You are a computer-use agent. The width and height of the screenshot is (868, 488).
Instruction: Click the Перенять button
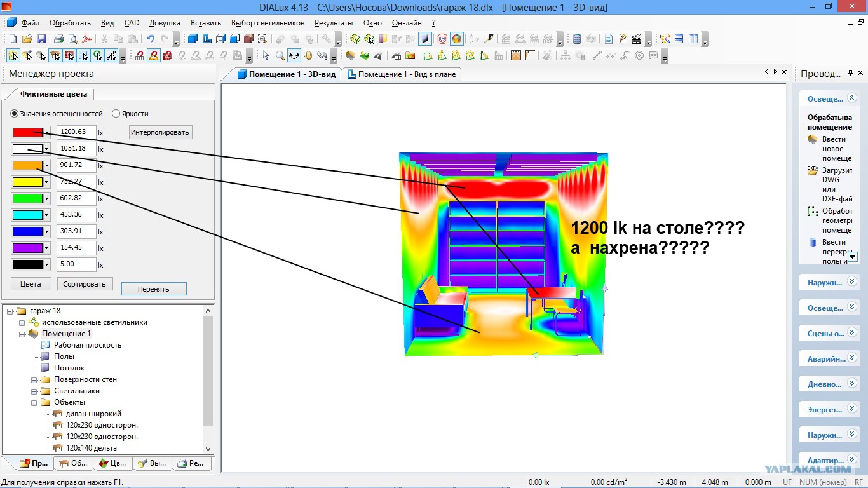click(154, 289)
